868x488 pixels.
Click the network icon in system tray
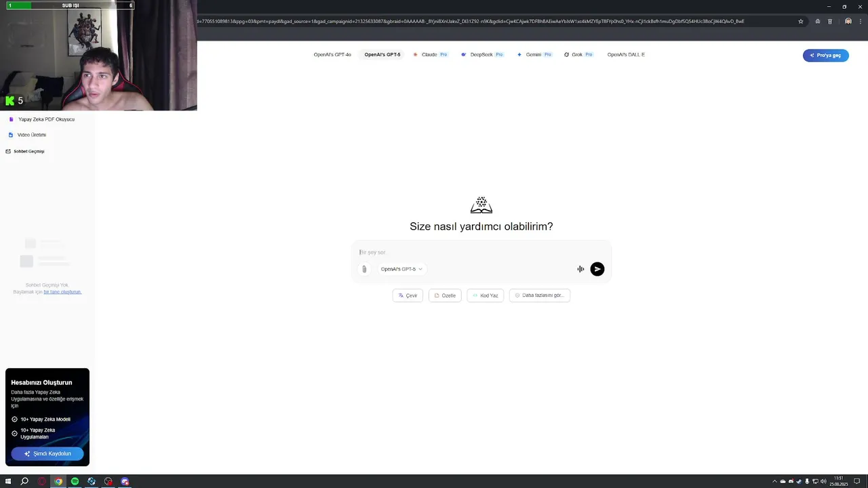pyautogui.click(x=815, y=481)
